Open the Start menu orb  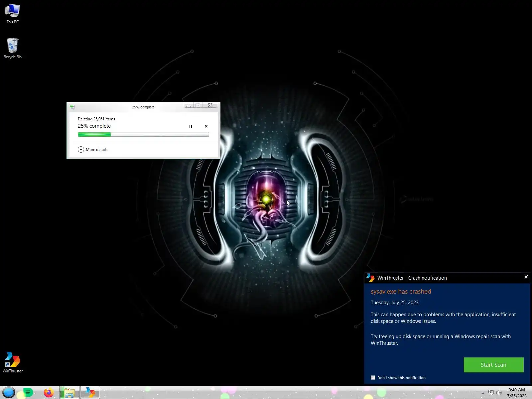point(9,392)
